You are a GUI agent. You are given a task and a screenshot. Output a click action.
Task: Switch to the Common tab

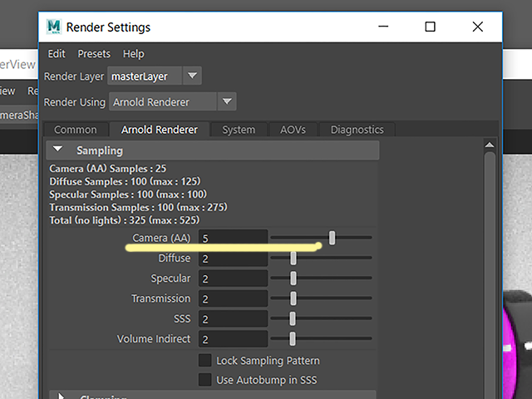[76, 130]
